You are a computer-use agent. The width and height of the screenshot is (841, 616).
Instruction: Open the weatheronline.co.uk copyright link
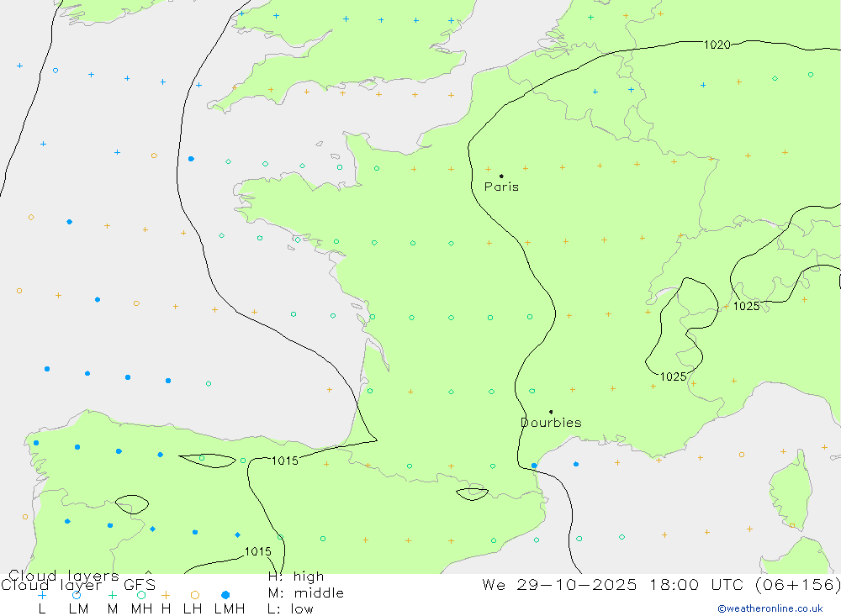pos(770,608)
